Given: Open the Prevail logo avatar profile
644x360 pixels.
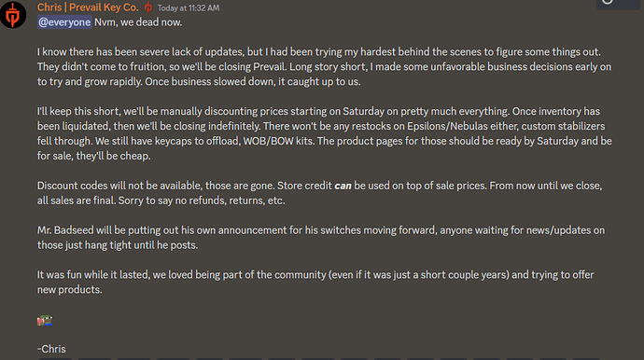Looking at the screenshot, I should tap(13, 15).
